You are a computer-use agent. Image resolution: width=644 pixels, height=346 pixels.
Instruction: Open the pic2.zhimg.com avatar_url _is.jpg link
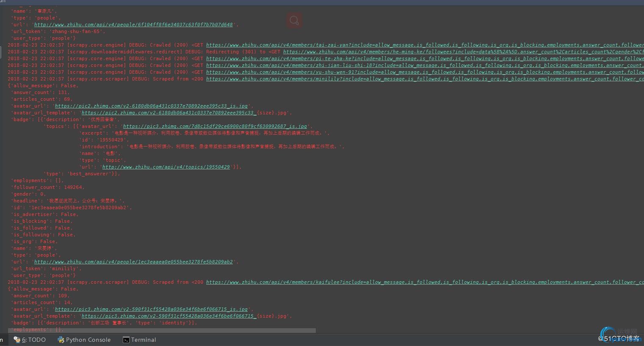coord(151,106)
